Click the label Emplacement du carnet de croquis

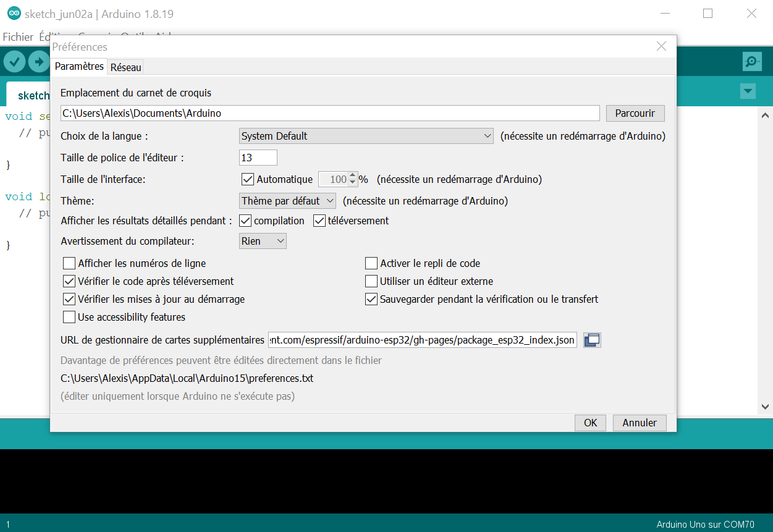136,93
